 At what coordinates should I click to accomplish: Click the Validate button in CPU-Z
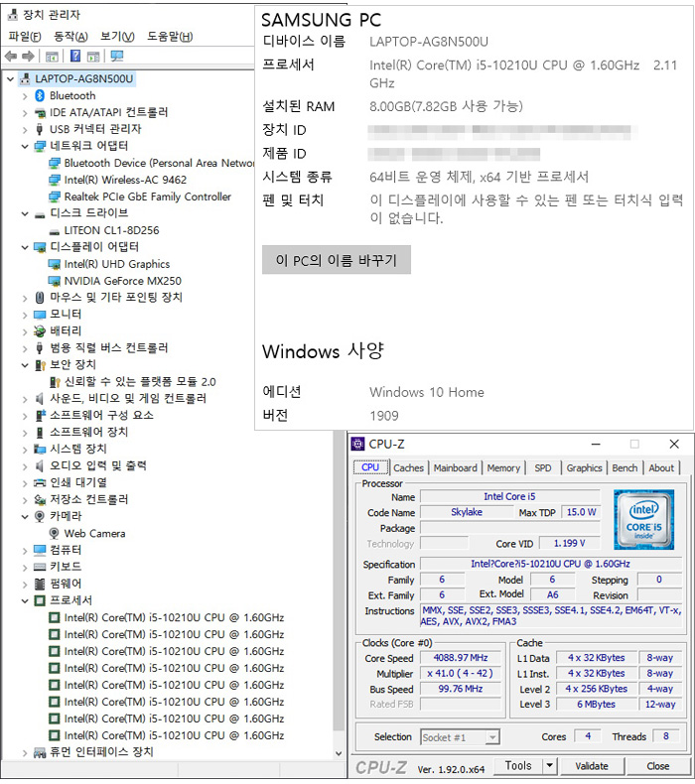click(x=592, y=766)
